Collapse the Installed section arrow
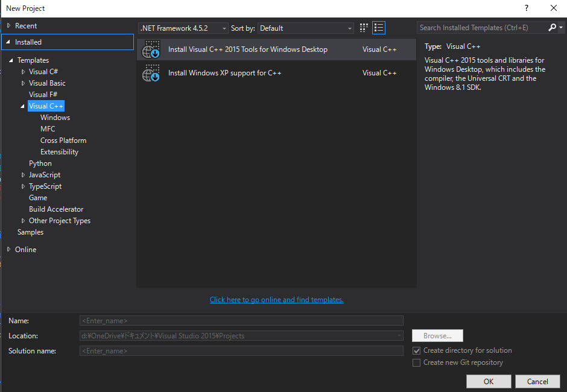 [8, 42]
